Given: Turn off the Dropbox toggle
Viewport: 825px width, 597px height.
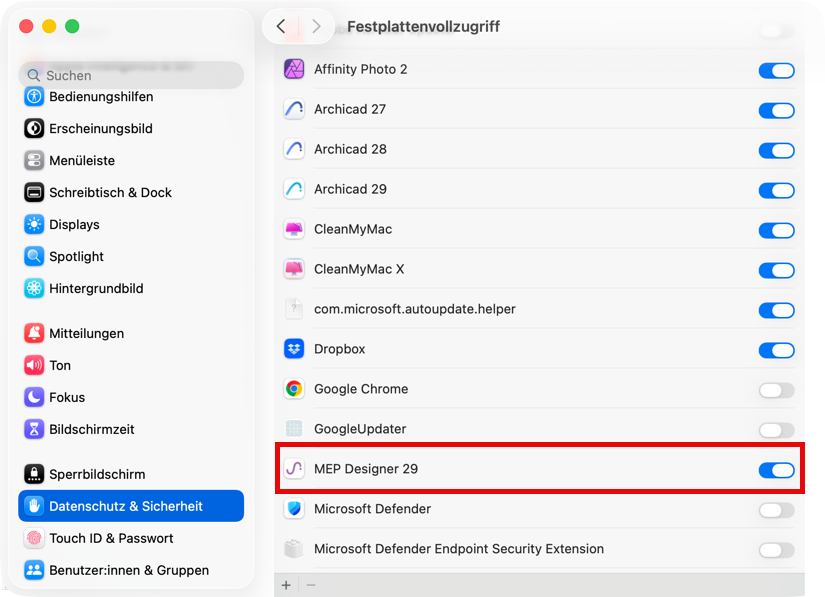Looking at the screenshot, I should [x=776, y=350].
